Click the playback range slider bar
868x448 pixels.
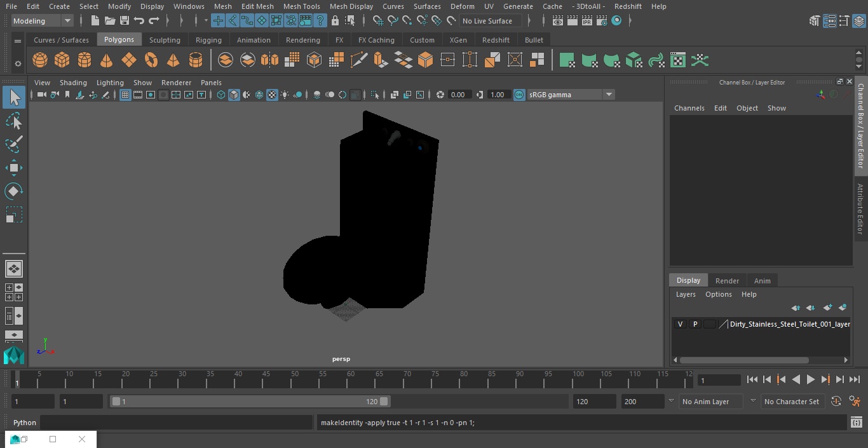click(250, 402)
